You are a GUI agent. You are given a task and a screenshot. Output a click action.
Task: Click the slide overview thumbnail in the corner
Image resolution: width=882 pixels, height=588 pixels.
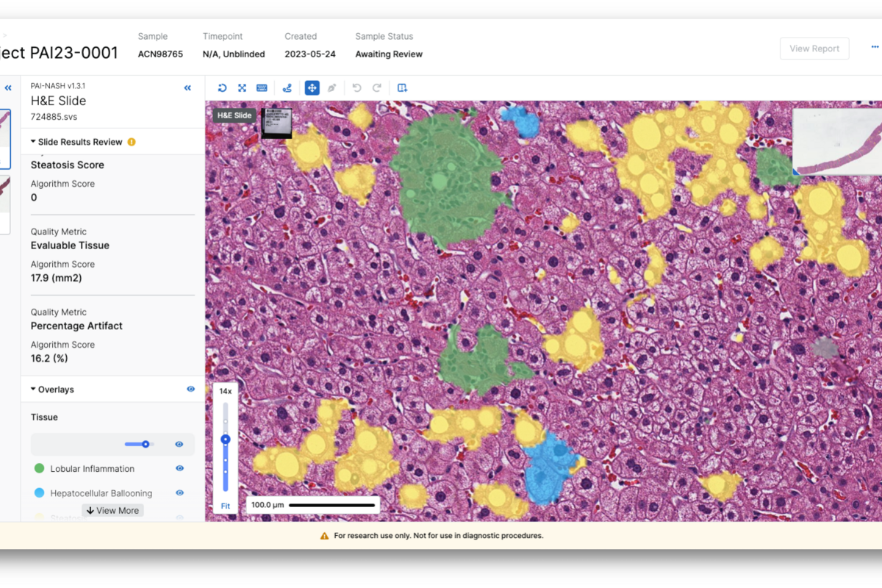click(836, 142)
